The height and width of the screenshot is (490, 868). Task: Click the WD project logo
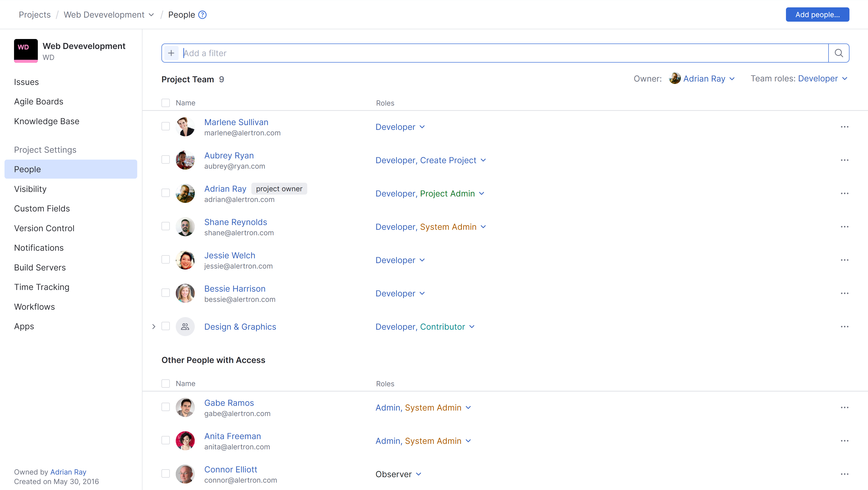coord(26,51)
